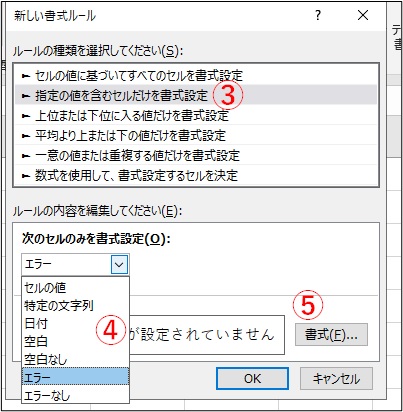Select 一意の値または重複する値だけを書式設定 rule
Viewport: 403px width, 412px height.
[196, 155]
